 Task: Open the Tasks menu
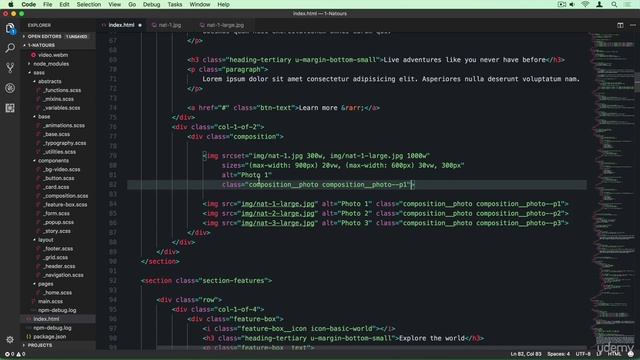pos(175,4)
